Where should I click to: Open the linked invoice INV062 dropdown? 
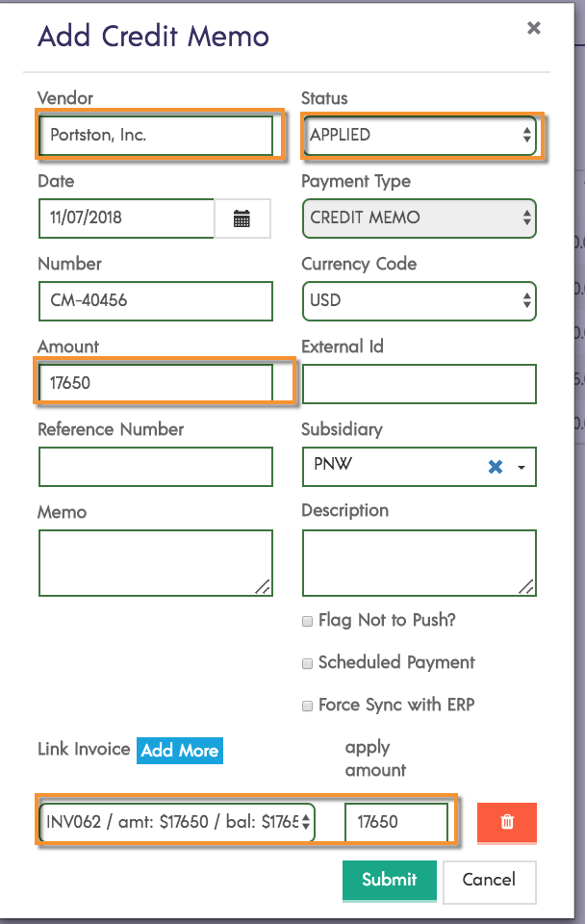click(x=178, y=822)
